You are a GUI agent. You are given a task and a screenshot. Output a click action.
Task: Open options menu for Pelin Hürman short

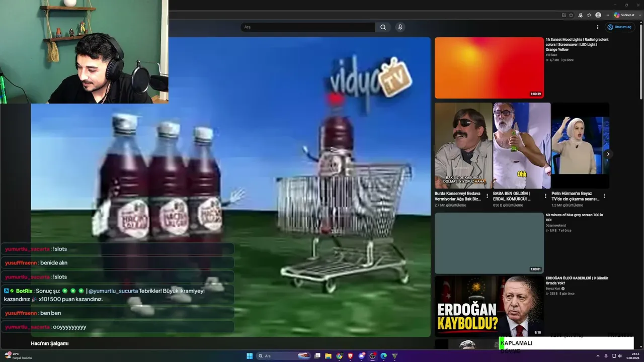tap(604, 196)
